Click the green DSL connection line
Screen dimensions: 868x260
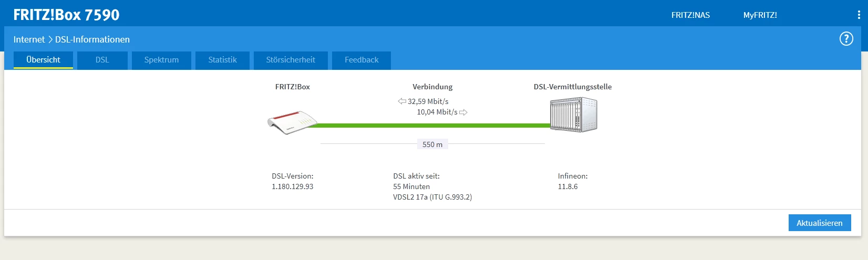(x=431, y=126)
